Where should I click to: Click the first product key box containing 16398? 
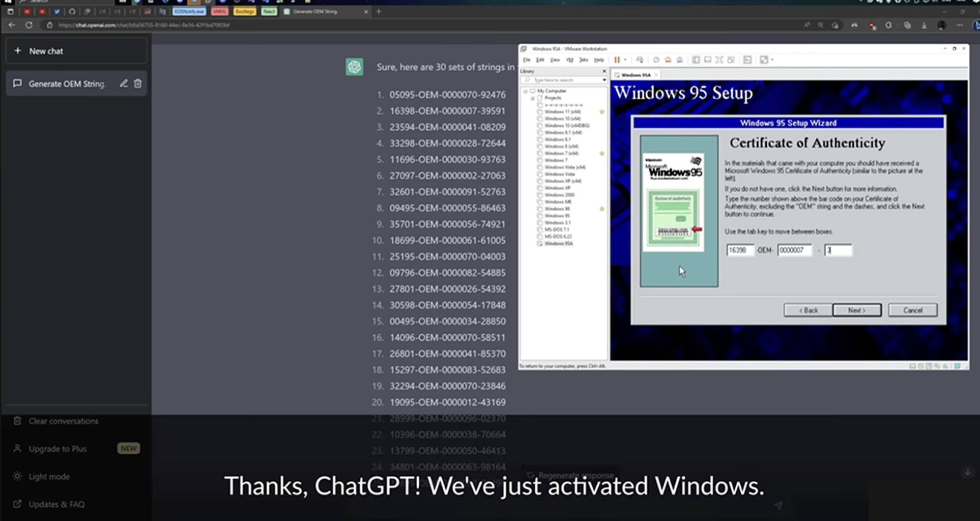coord(740,250)
